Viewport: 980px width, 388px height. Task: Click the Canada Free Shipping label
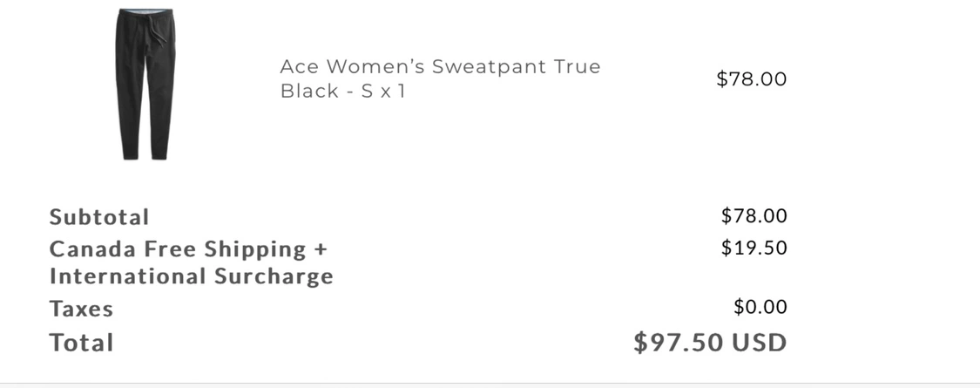(x=188, y=249)
